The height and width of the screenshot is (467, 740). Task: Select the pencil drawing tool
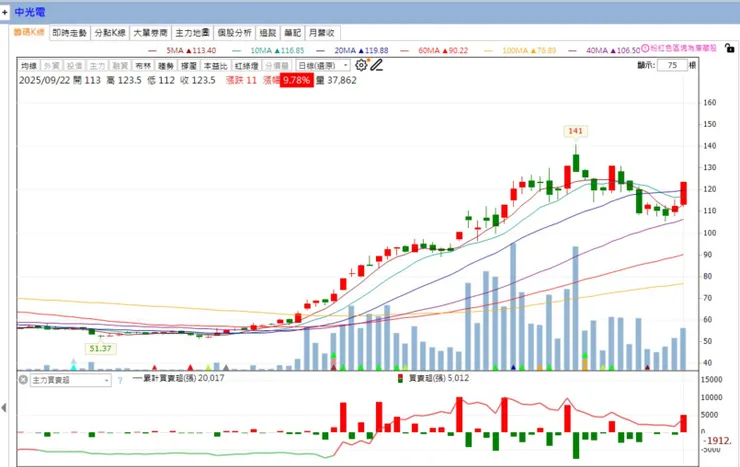point(376,65)
